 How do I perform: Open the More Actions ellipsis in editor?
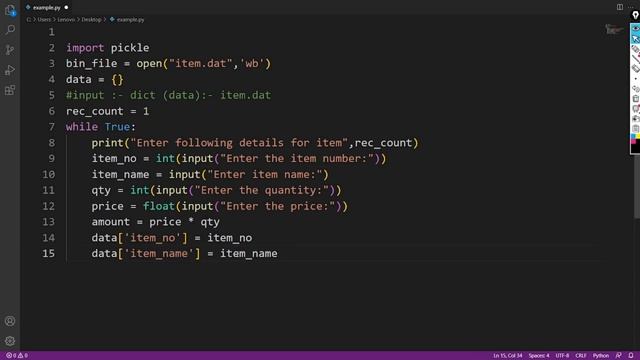tap(631, 7)
